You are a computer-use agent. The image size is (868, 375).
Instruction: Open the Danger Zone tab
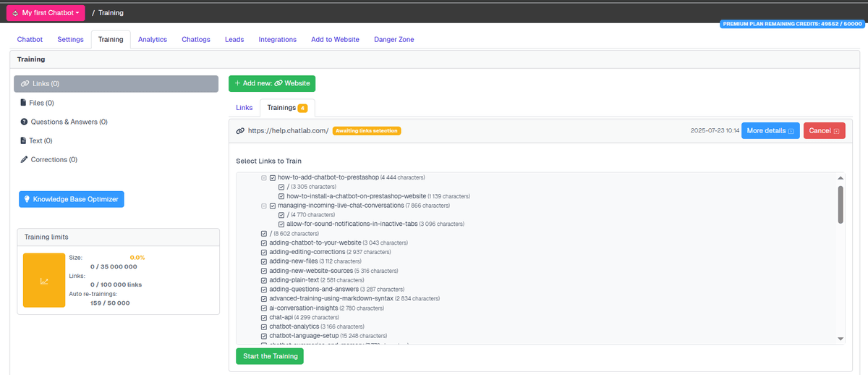click(x=393, y=40)
